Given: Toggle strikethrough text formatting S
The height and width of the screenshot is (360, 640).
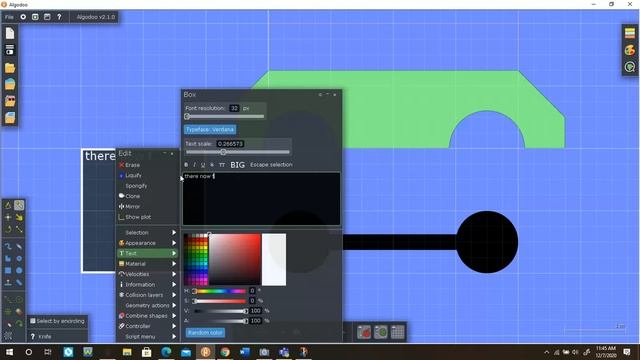Looking at the screenshot, I should pos(212,165).
